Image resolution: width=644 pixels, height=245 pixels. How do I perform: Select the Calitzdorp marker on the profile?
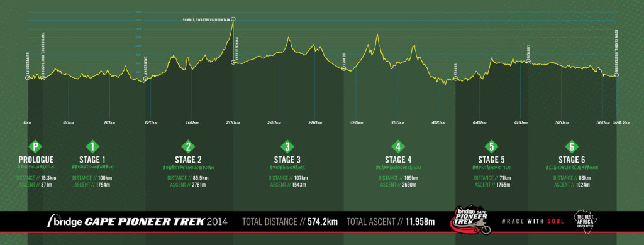point(145,79)
